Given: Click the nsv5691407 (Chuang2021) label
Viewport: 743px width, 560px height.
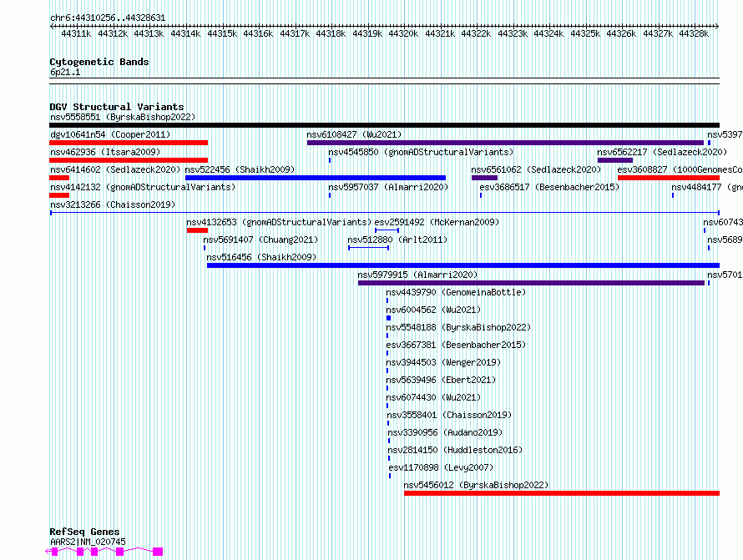Looking at the screenshot, I should pos(260,240).
